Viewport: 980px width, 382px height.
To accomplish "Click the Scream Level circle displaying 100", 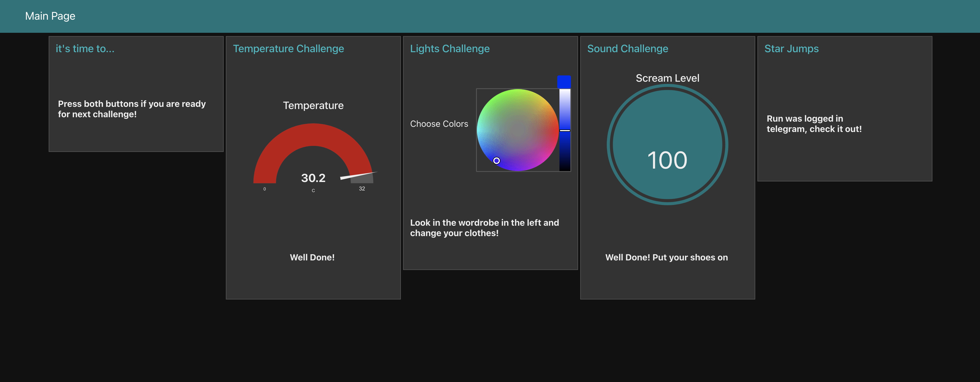I will point(667,145).
